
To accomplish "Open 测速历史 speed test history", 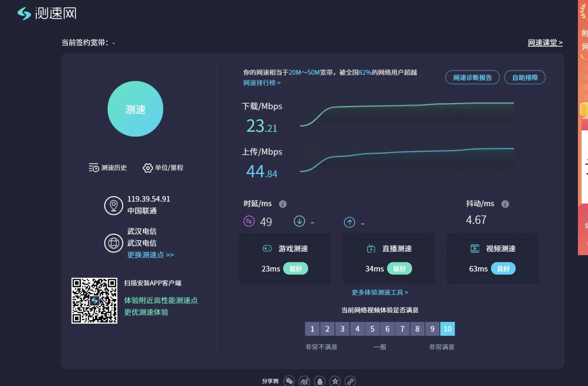I will point(108,168).
